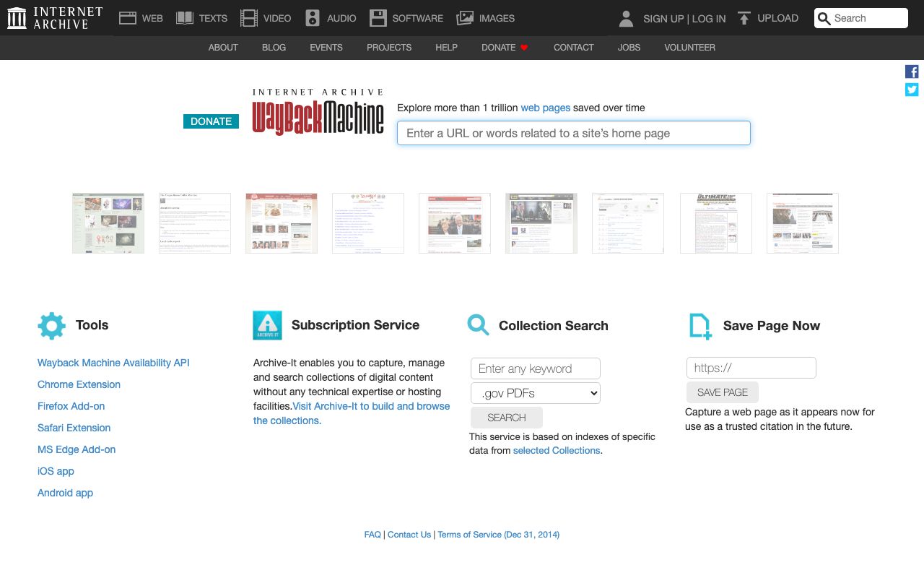Click the Collection Search magnifier icon
The image size is (924, 578).
pyautogui.click(x=478, y=324)
